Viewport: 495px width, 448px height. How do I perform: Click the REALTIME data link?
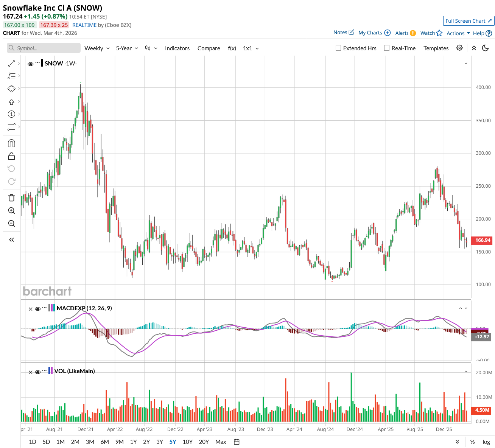[x=84, y=25]
